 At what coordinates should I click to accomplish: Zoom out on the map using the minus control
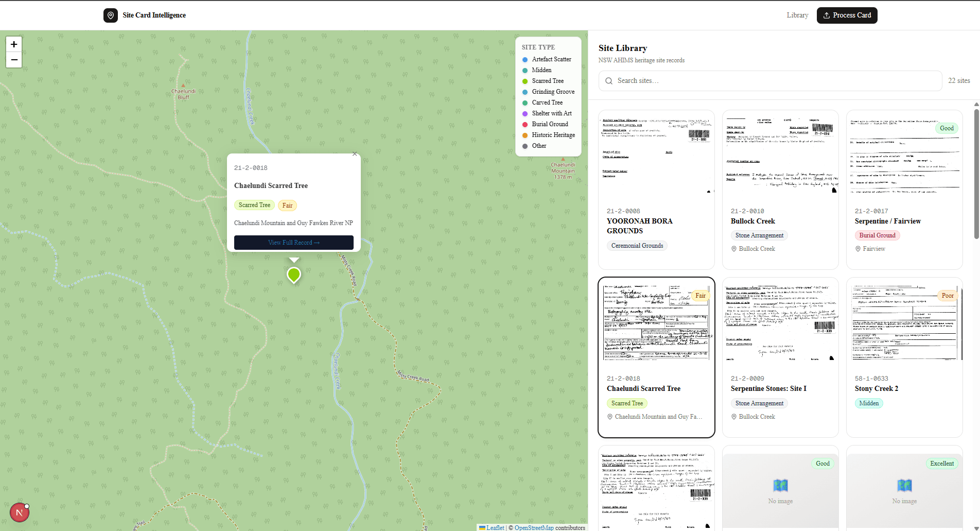click(x=13, y=60)
